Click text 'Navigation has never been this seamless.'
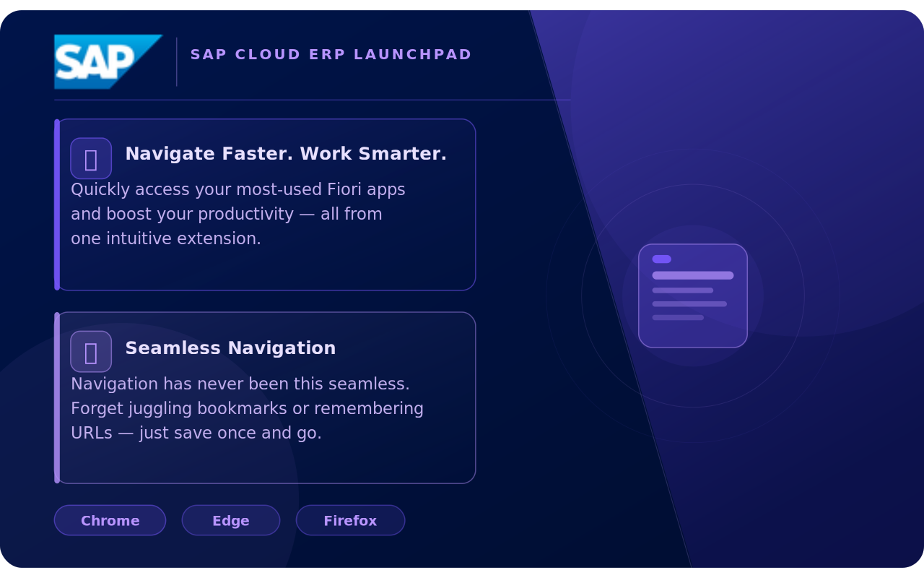924x578 pixels. (240, 384)
